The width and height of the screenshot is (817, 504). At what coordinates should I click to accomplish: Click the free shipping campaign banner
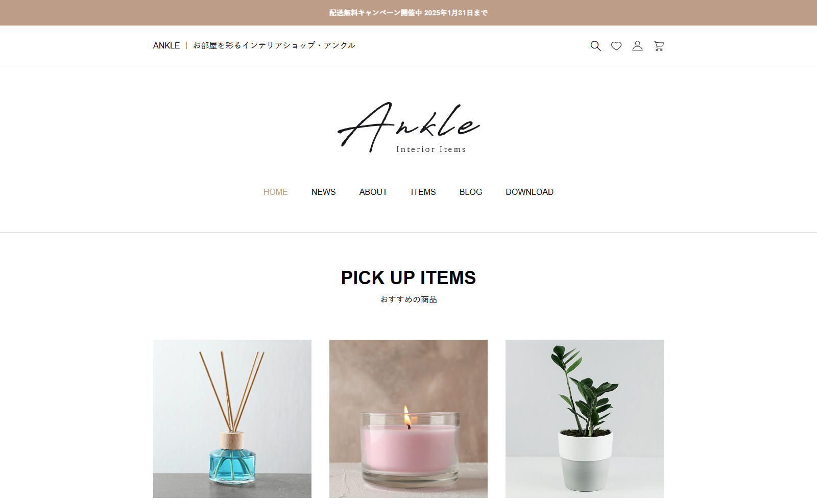pyautogui.click(x=408, y=13)
